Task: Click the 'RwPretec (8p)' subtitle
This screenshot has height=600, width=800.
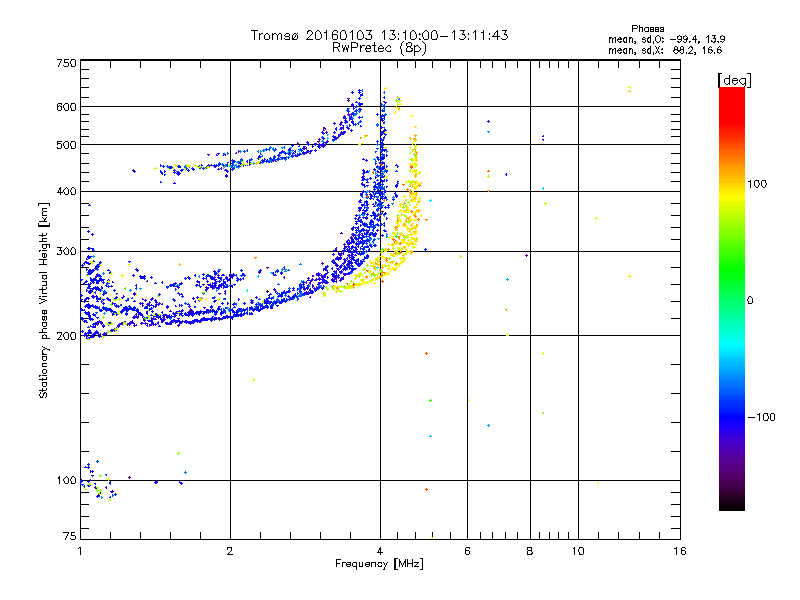Action: tap(379, 48)
